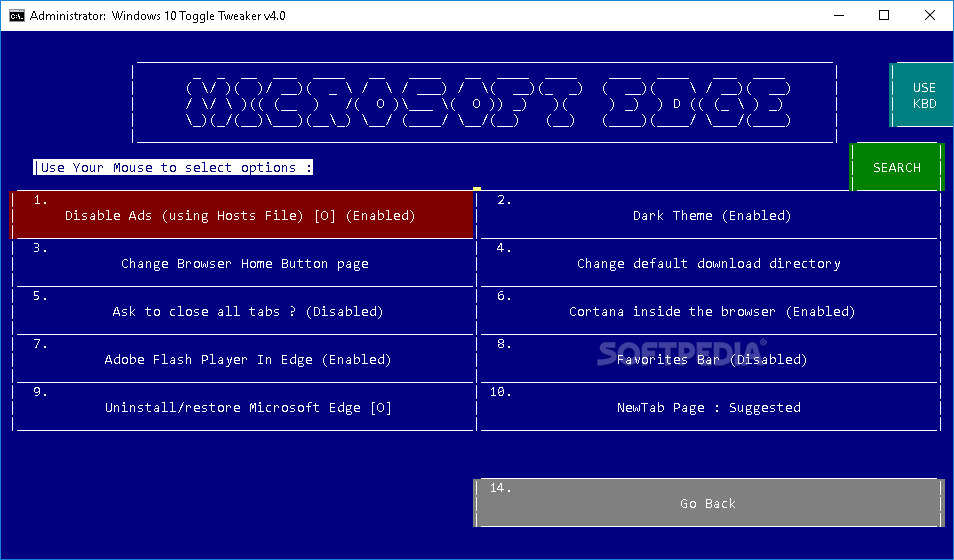Change the NewTab Page Suggested setting
The image size is (954, 560).
(709, 407)
